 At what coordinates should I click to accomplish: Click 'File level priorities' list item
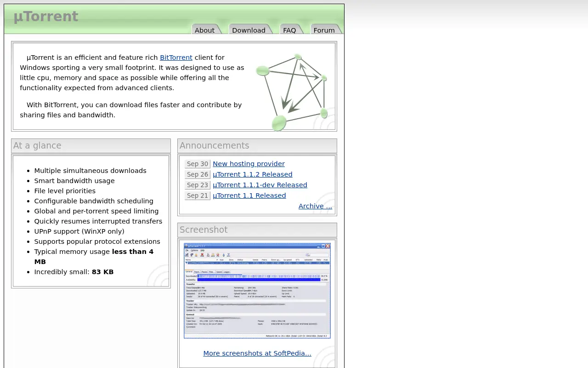coord(65,191)
